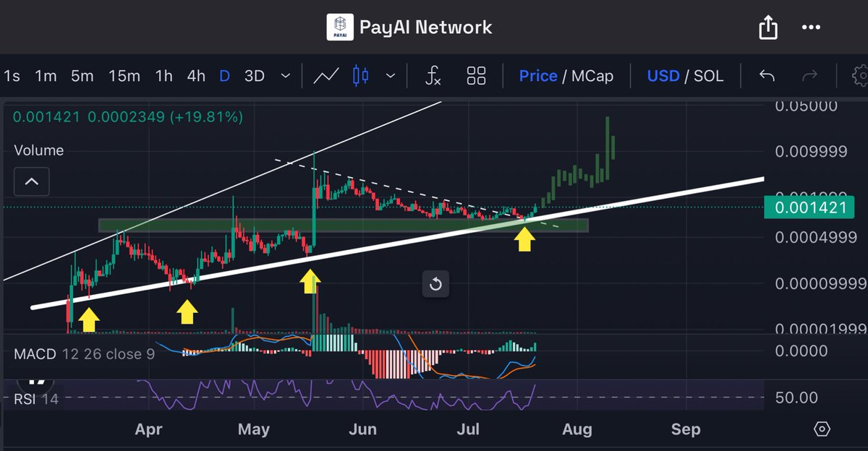Select the 1h timeframe

[163, 76]
